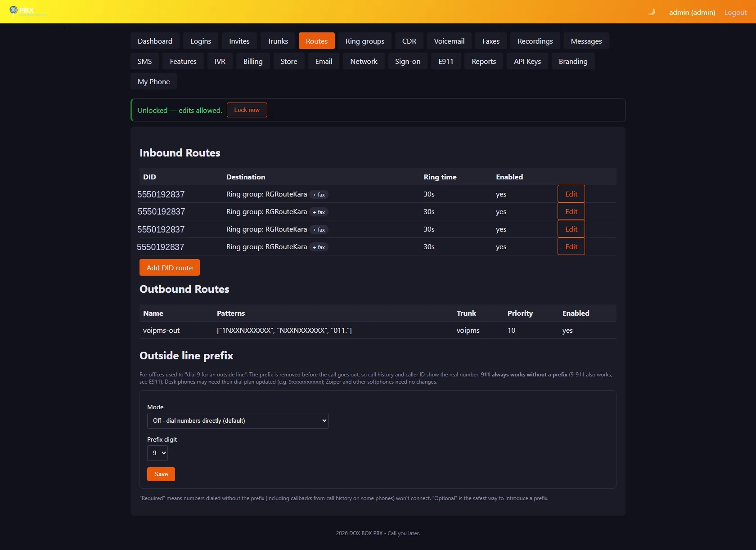Select the Routes tab
This screenshot has height=550, width=756.
pos(317,41)
